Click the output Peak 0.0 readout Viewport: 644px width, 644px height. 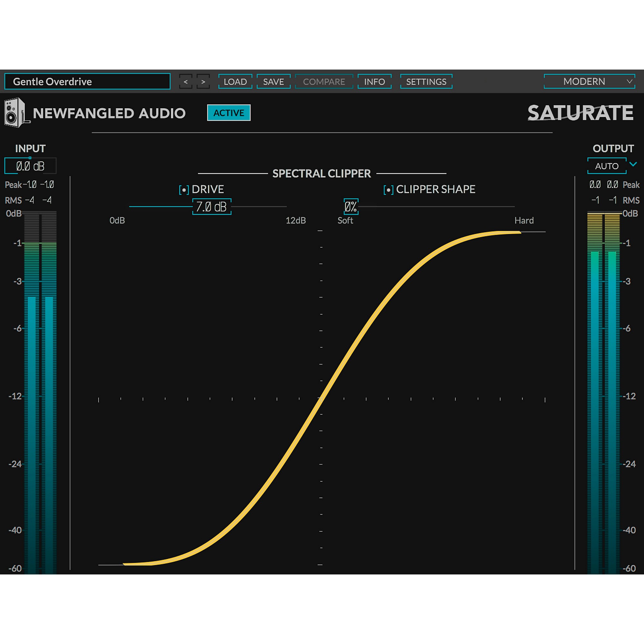pyautogui.click(x=614, y=185)
